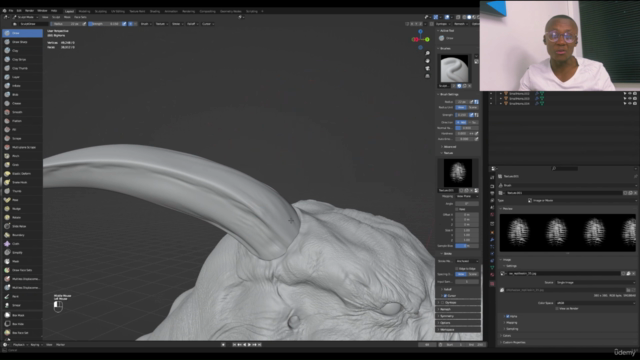This screenshot has height=360, width=640.
Task: Hide SmallHorns.003 with its eye icon
Action: click(x=629, y=98)
